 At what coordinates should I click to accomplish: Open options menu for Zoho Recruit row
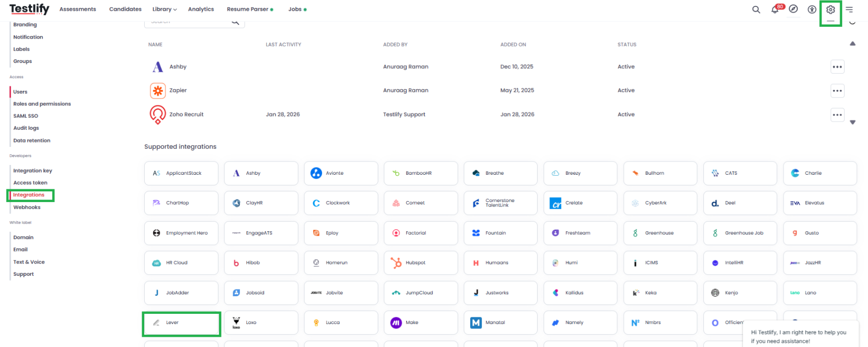[837, 115]
